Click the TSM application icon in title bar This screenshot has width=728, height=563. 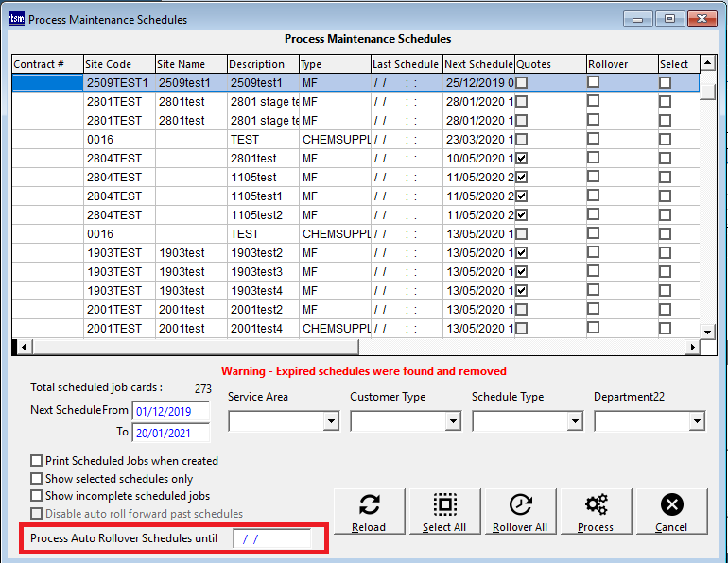(x=16, y=19)
